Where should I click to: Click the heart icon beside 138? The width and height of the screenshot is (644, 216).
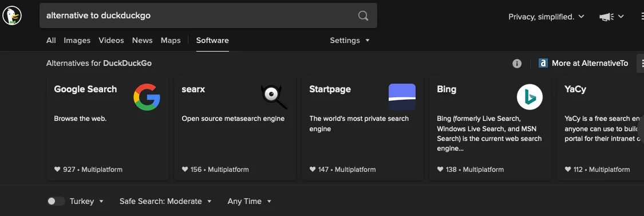[x=440, y=169]
